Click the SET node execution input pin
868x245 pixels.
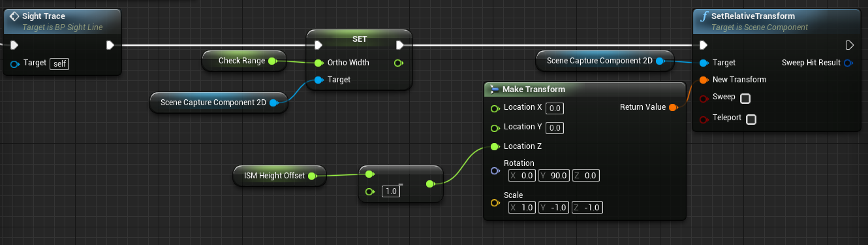[318, 45]
